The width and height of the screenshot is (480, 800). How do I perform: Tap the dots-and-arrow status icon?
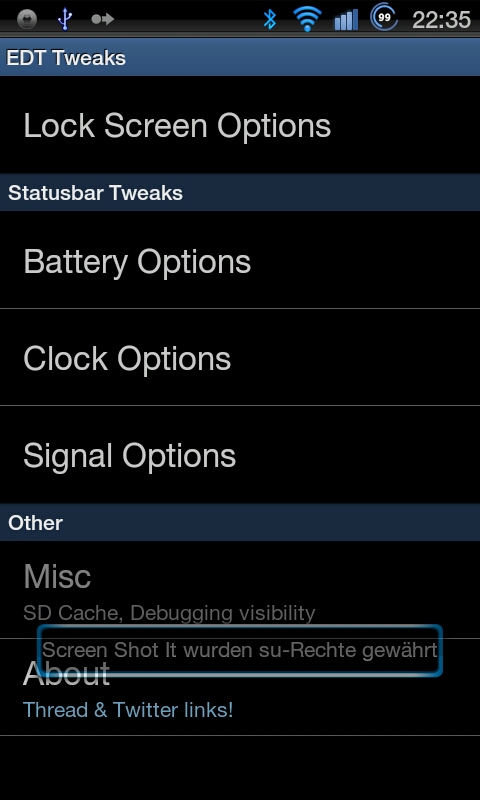click(103, 19)
